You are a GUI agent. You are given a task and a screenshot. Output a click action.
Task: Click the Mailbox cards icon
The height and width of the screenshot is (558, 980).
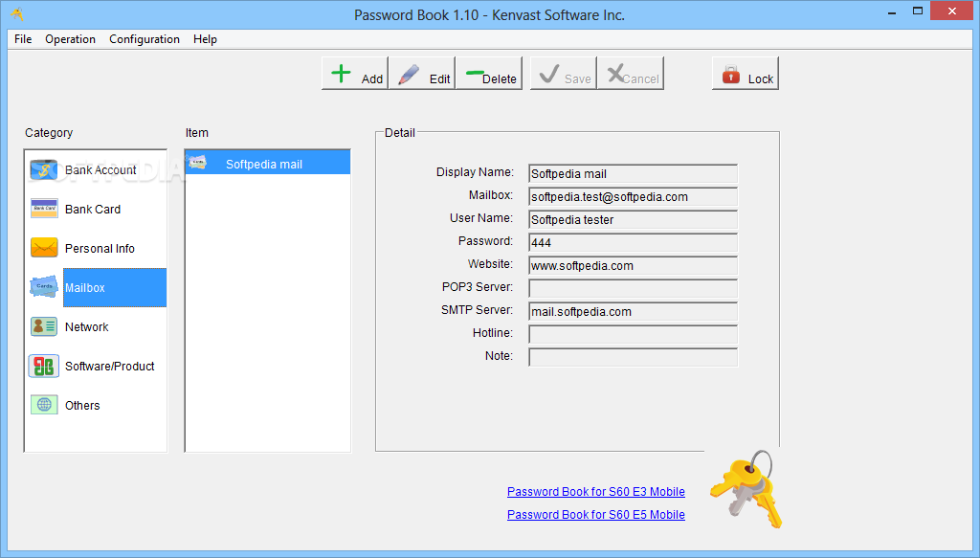44,287
